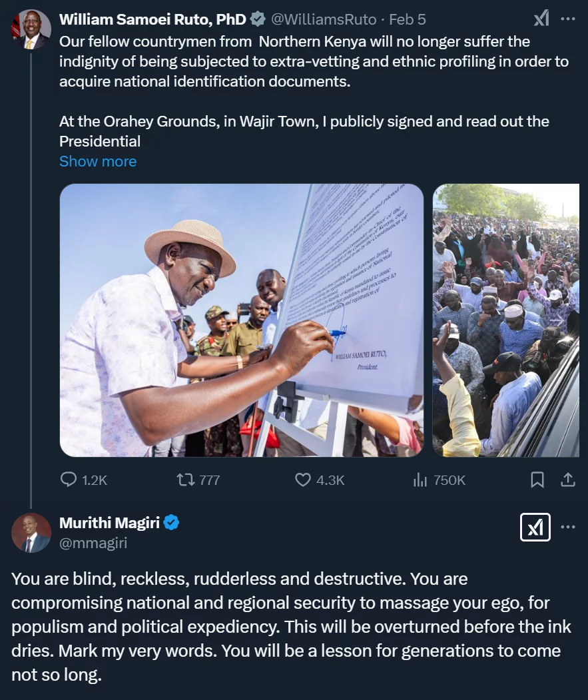
Task: Open the @mmagiri handle
Action: coord(93,543)
